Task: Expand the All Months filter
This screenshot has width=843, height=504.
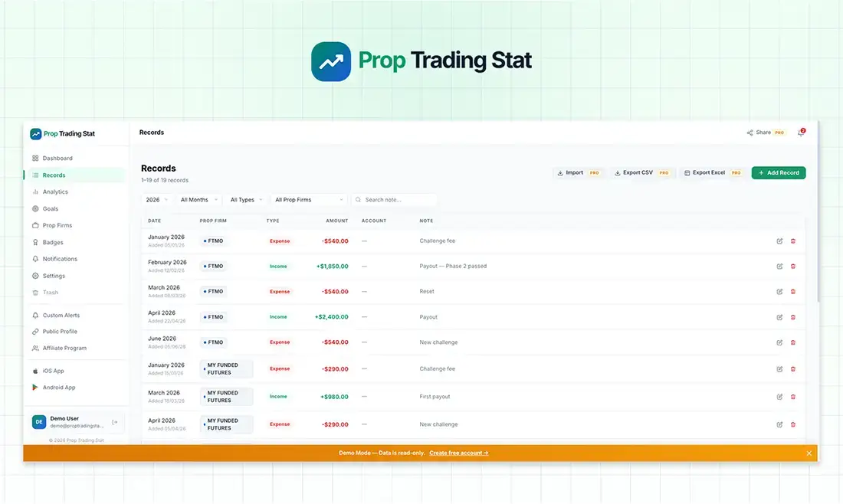Action: tap(197, 199)
